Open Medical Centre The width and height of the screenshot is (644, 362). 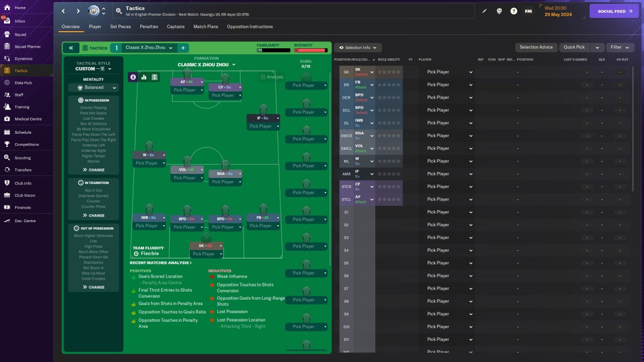[x=28, y=119]
